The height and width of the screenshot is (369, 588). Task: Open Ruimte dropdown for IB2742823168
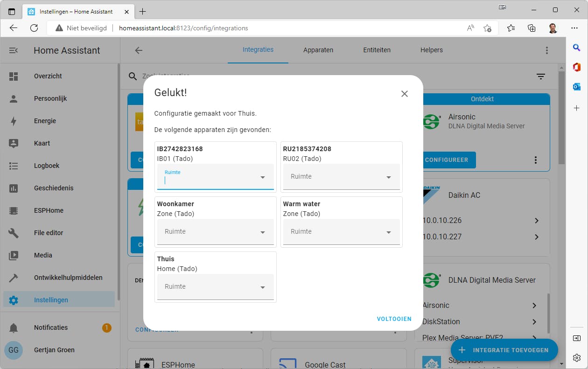pyautogui.click(x=216, y=177)
